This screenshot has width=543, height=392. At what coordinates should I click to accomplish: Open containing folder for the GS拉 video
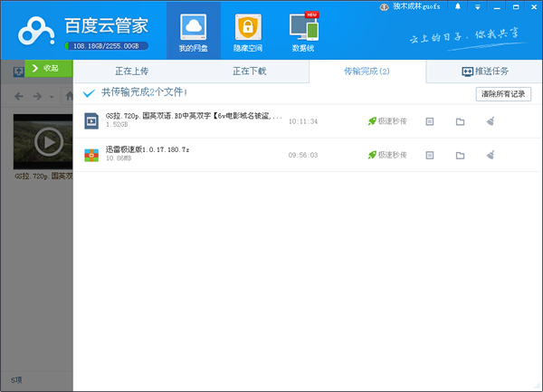[460, 121]
